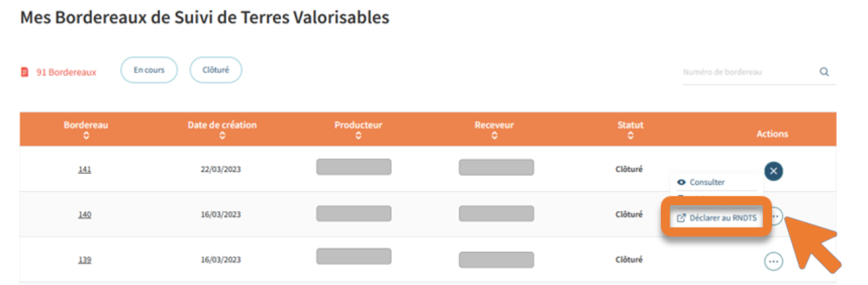
Task: Focus the Numéro de bordereau search field
Action: coord(749,72)
